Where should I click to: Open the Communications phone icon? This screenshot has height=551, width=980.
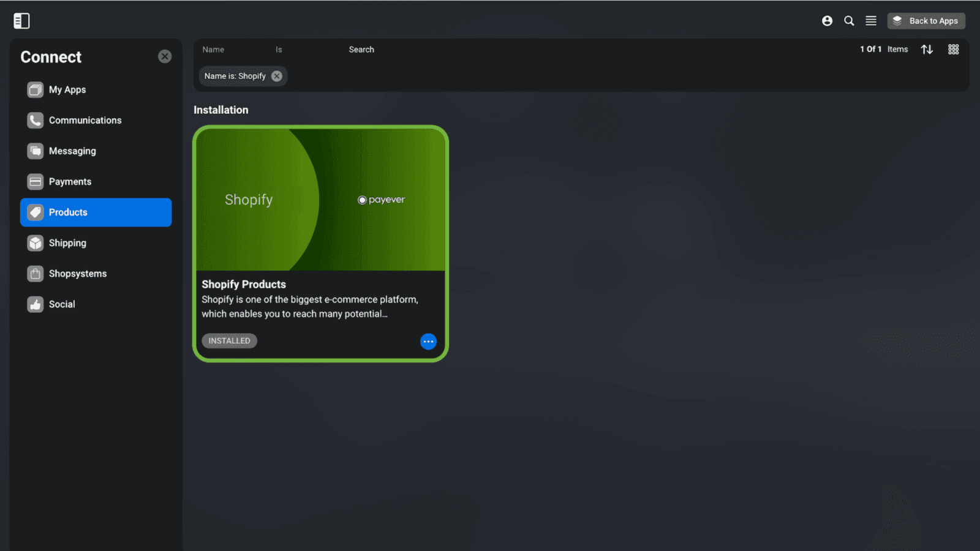pos(35,120)
